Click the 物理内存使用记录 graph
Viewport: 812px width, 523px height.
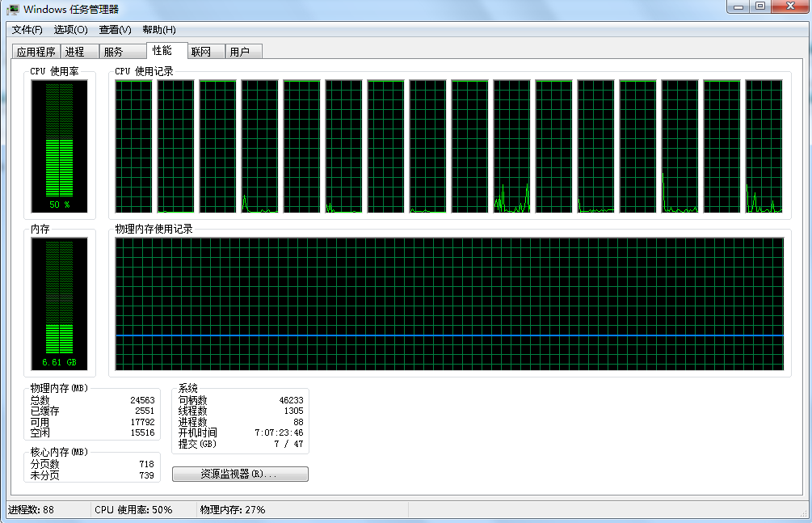click(x=449, y=304)
